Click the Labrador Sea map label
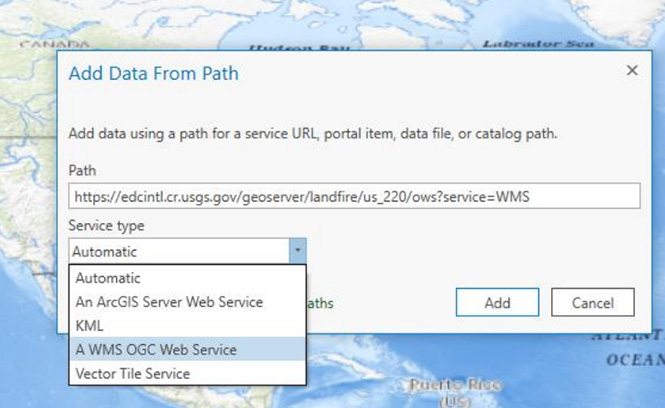 click(x=525, y=44)
